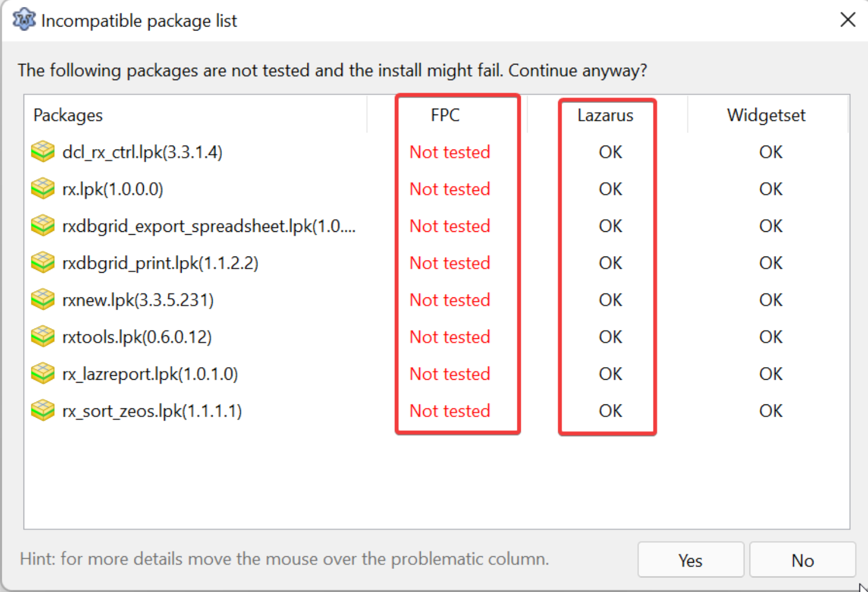This screenshot has width=868, height=592.
Task: Click the rxdbgrid_print.lpk package icon
Action: point(43,263)
